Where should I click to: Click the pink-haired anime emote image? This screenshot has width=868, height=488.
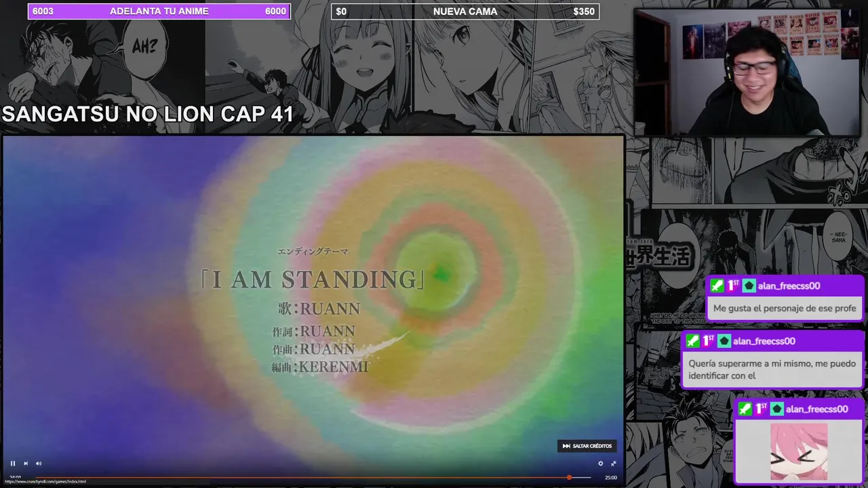(x=799, y=452)
